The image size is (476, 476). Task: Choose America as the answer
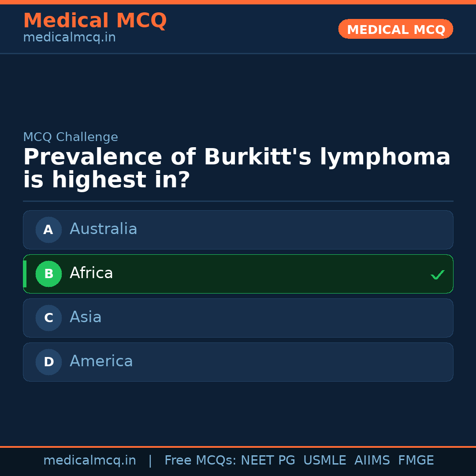[x=238, y=362]
